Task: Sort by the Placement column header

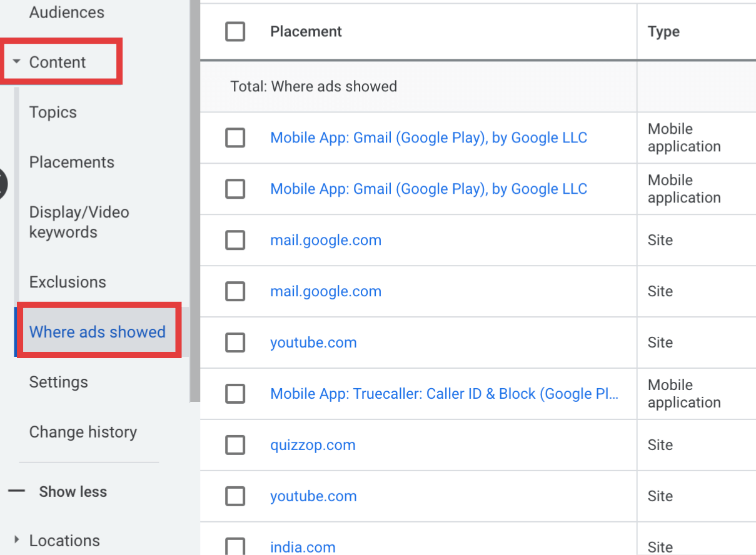Action: coord(306,31)
